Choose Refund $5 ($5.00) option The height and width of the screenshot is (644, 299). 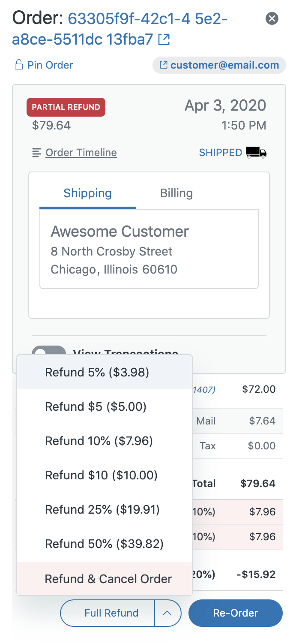105,406
